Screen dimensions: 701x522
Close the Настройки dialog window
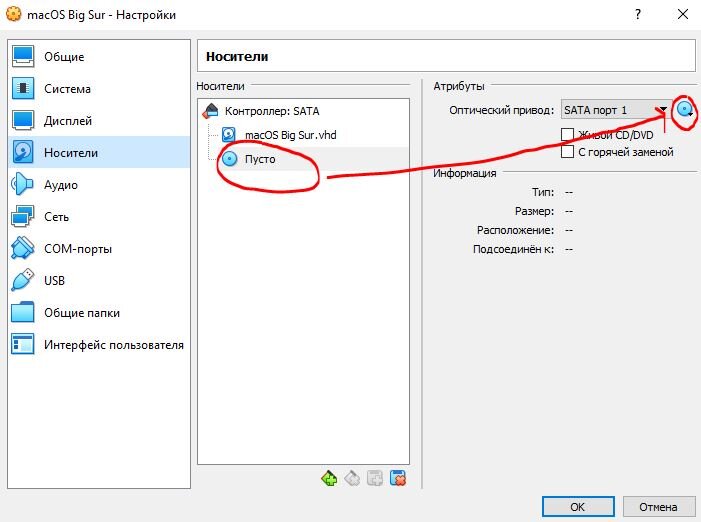(x=683, y=14)
